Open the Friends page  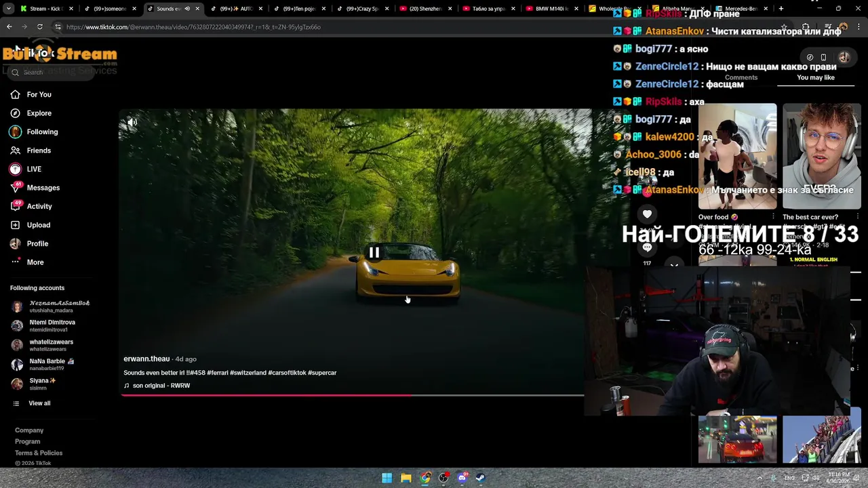coord(31,150)
